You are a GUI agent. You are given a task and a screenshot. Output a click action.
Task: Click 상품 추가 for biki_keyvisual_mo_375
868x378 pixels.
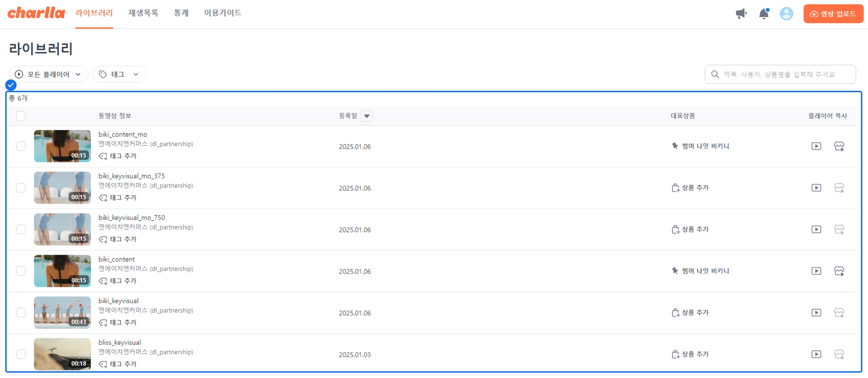690,188
